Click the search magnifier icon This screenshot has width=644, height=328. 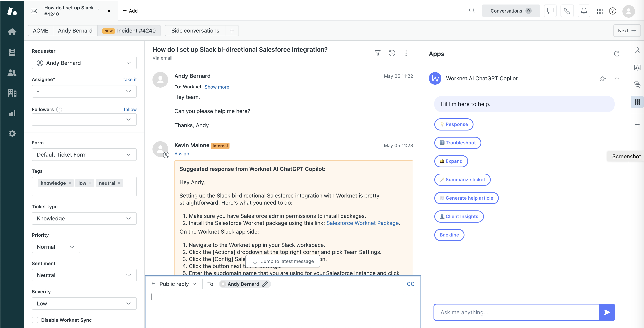472,11
